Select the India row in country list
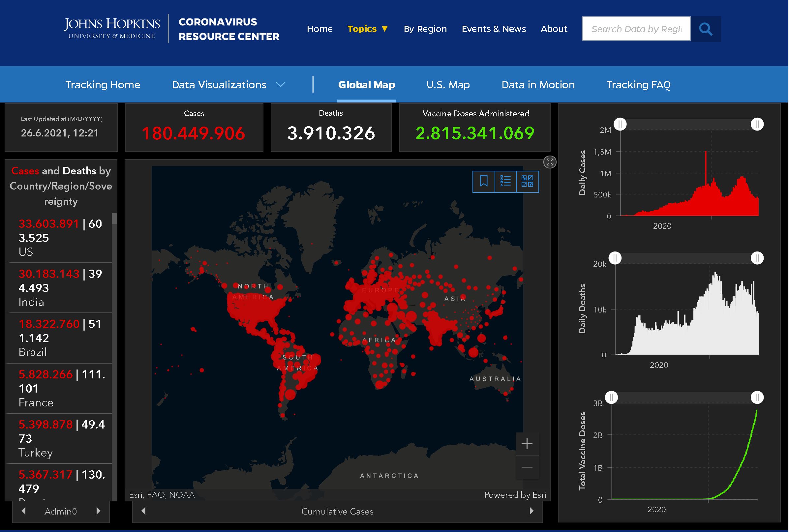 (x=59, y=288)
